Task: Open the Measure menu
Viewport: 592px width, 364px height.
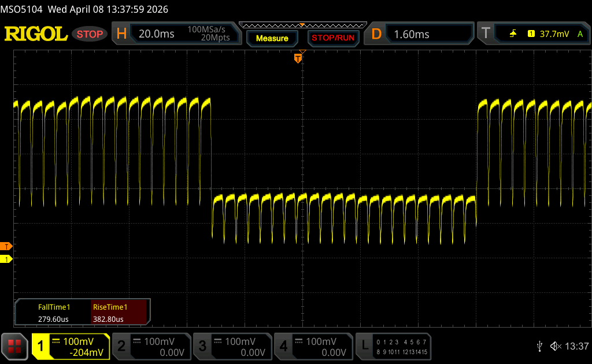Action: [272, 38]
